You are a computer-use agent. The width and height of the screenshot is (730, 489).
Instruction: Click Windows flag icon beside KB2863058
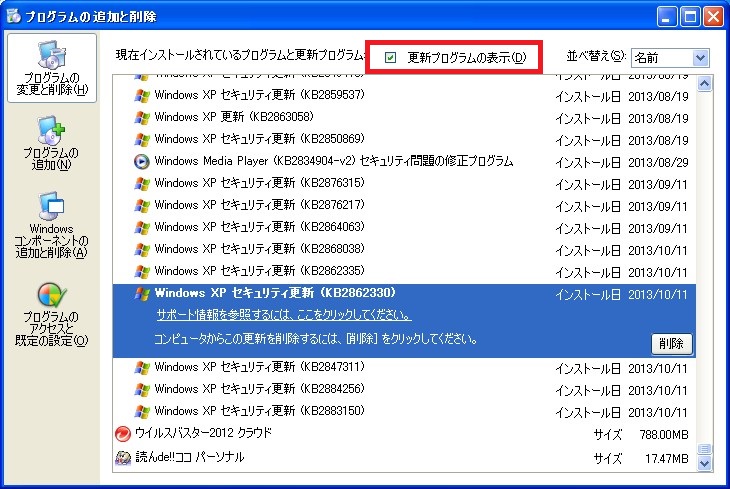(142, 118)
